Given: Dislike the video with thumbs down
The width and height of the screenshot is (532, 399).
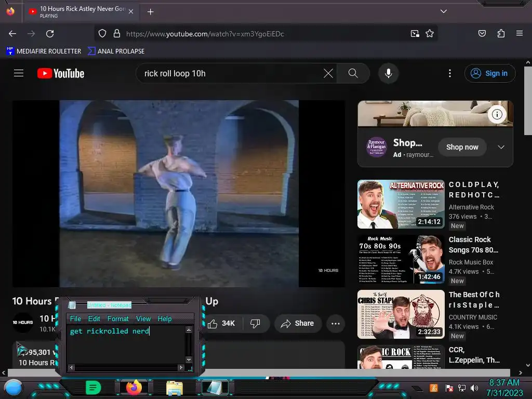Looking at the screenshot, I should [255, 323].
